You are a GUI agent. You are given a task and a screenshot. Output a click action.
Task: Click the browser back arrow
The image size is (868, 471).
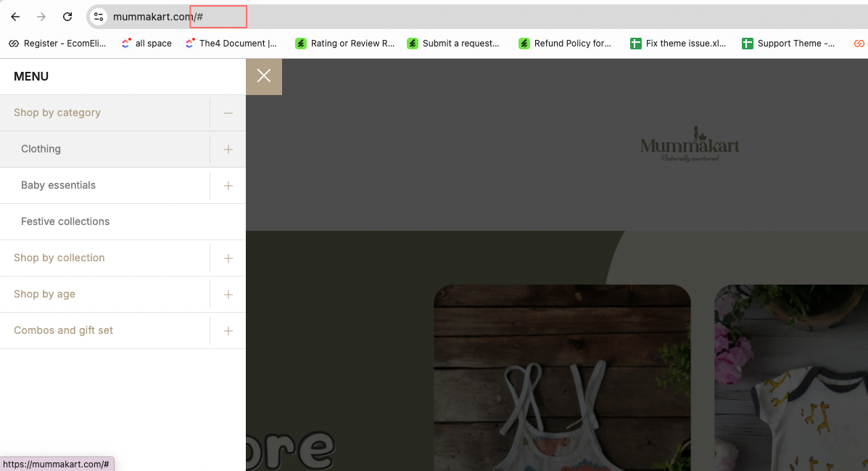point(15,17)
